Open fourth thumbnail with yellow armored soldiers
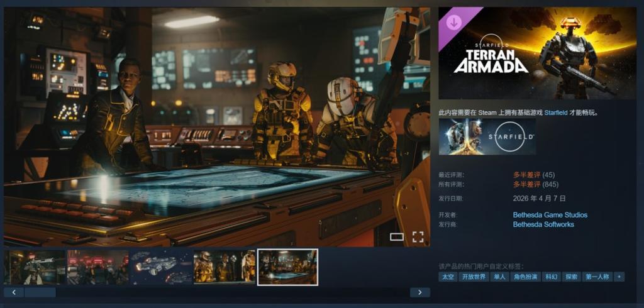This screenshot has height=308, width=644. click(225, 267)
